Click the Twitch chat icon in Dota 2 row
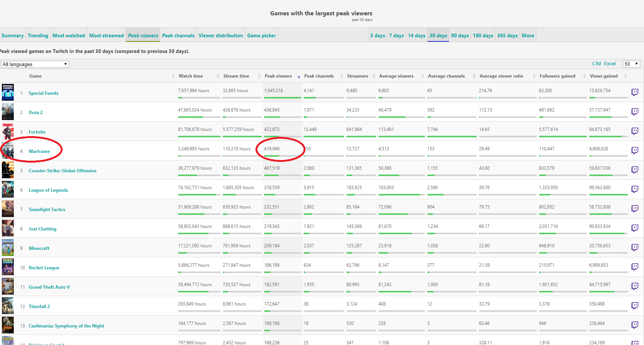This screenshot has width=644, height=345. click(635, 112)
